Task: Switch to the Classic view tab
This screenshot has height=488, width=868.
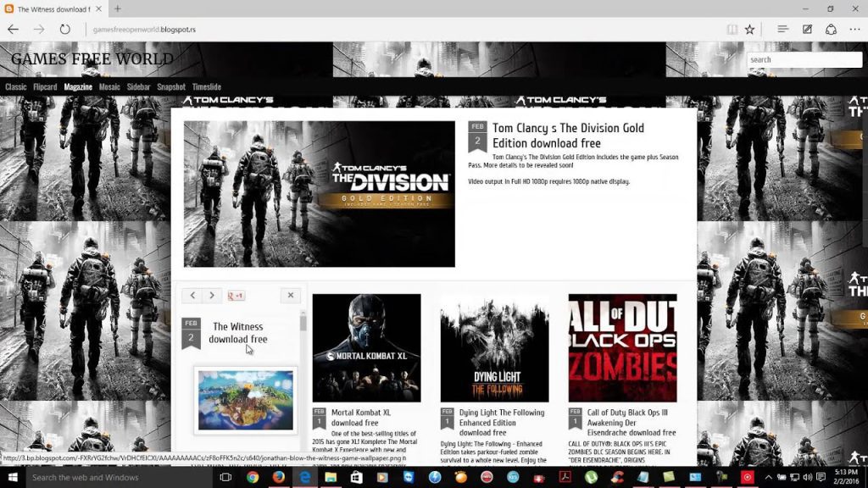Action: [16, 87]
